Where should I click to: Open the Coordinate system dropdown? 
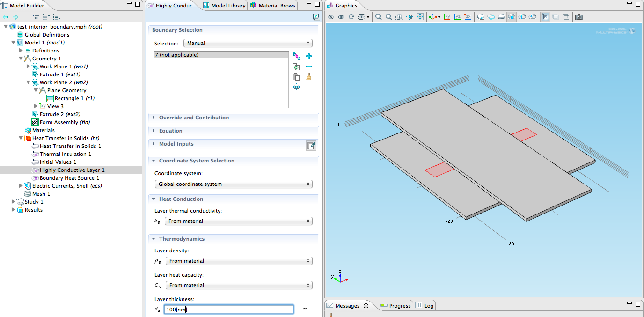pyautogui.click(x=233, y=184)
